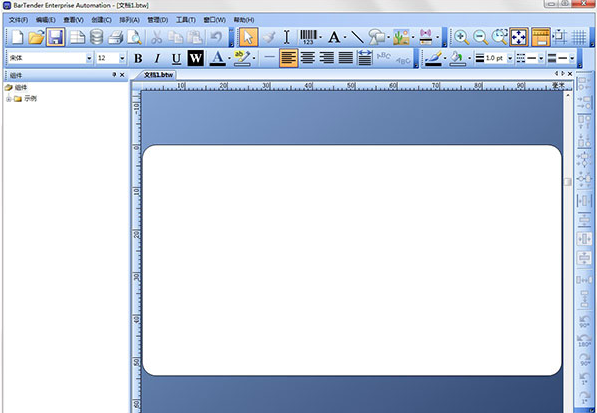Set justified text alignment

(346, 58)
